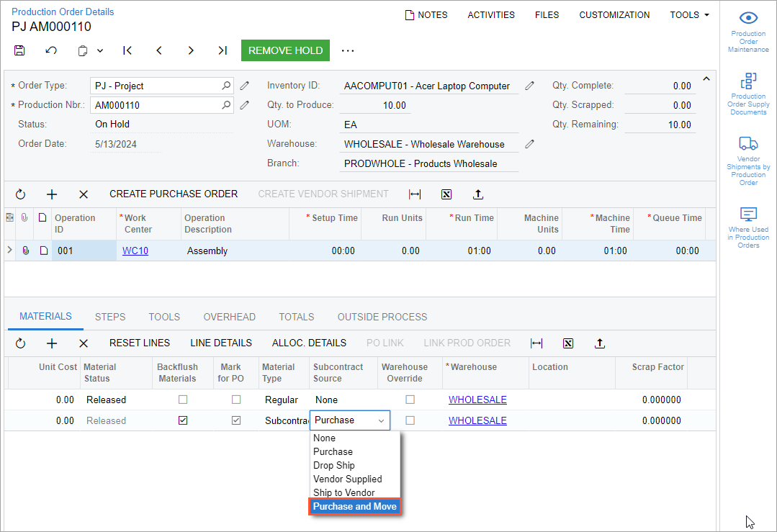Open the WC10 work center link
Viewport: 777px width, 532px height.
point(135,251)
